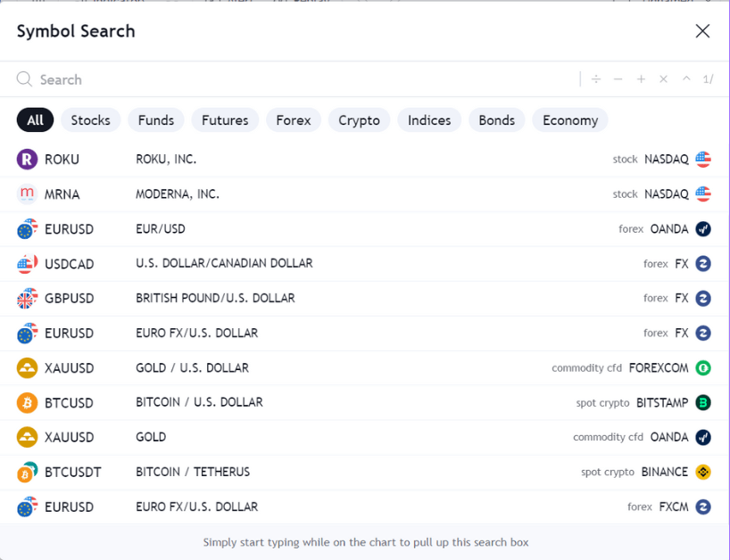Click the BITSTAMP exchange label
The height and width of the screenshot is (560, 730).
point(662,403)
